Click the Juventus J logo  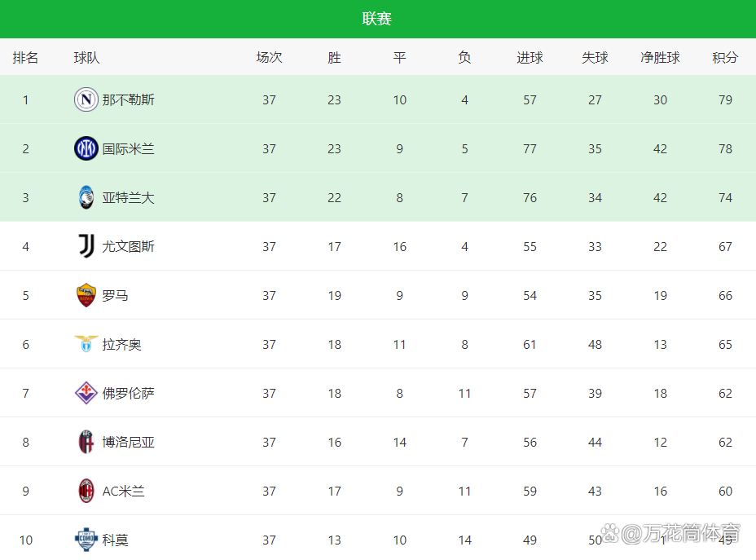coord(86,246)
